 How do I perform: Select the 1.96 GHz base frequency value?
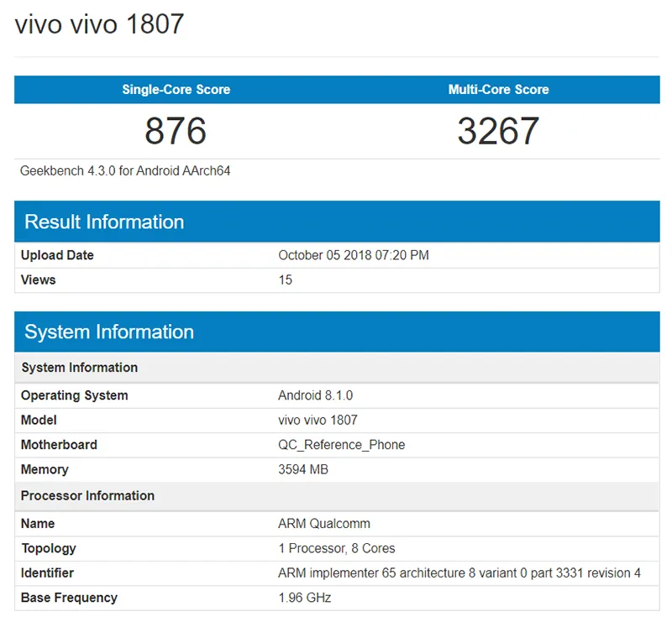[304, 598]
